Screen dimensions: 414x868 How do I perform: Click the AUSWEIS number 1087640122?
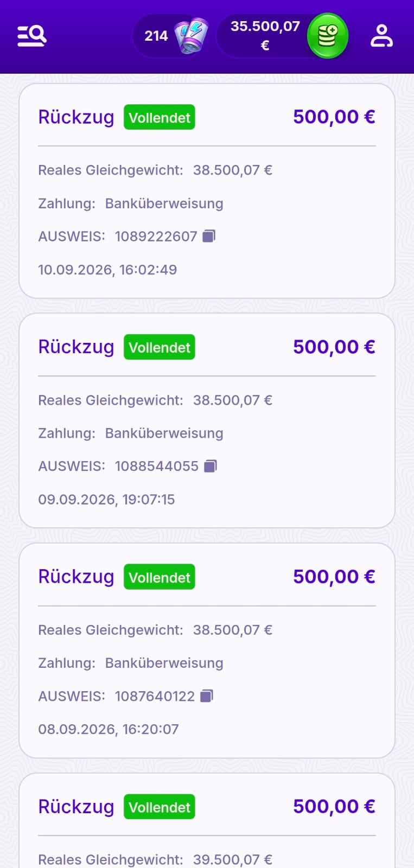[x=155, y=697]
